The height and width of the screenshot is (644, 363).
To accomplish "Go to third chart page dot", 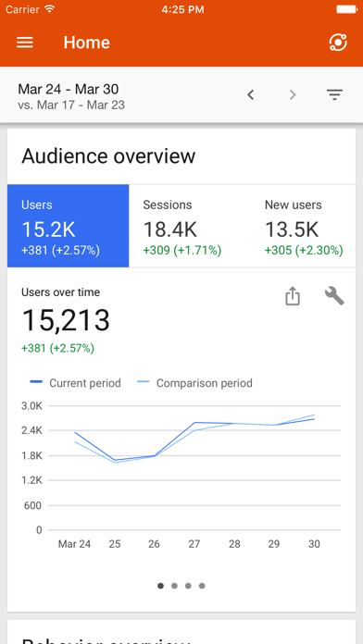I will click(x=188, y=586).
